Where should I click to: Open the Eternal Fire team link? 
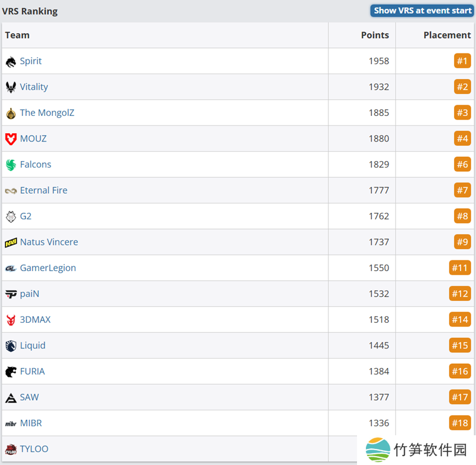pos(43,190)
